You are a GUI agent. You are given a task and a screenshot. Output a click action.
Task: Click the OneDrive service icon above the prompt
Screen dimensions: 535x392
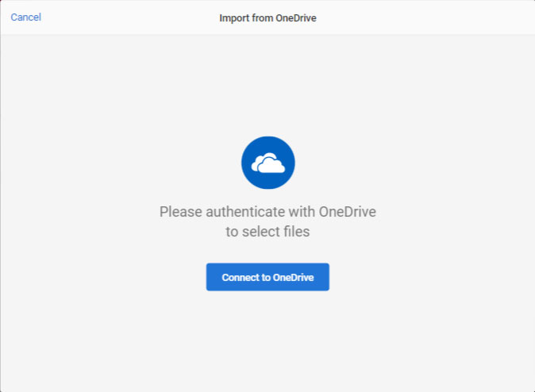267,163
